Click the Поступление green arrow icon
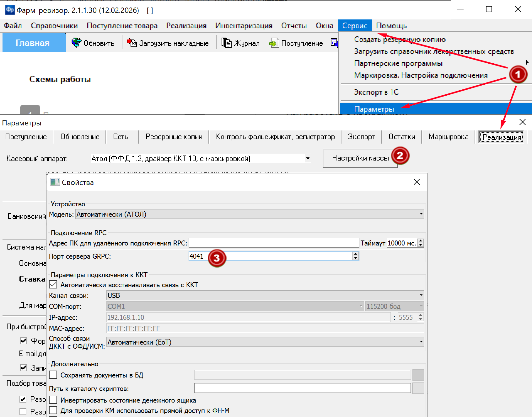Image resolution: width=532 pixels, height=417 pixels. click(x=274, y=43)
